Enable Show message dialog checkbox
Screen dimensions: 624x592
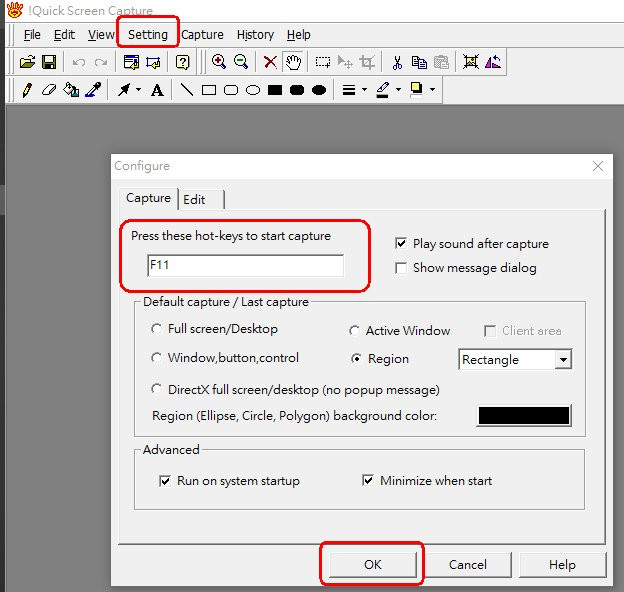click(401, 267)
